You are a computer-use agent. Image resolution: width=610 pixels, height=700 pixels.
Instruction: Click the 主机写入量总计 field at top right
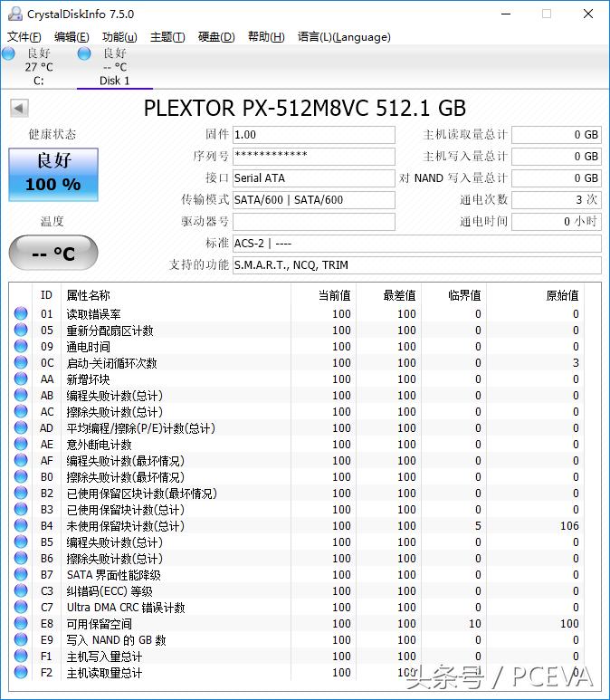click(x=557, y=157)
